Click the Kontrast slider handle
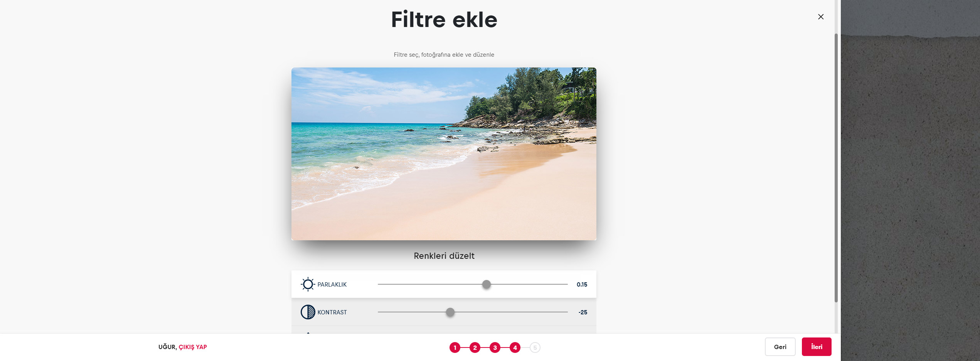This screenshot has height=361, width=980. pyautogui.click(x=450, y=312)
